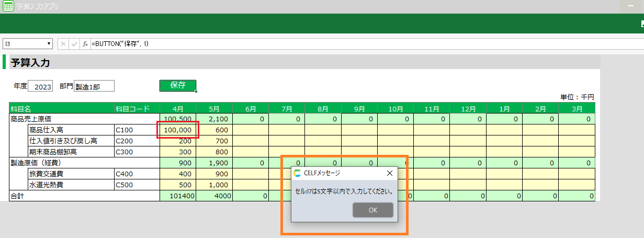
Task: Close the CELF message dialog with X
Action: coord(389,173)
